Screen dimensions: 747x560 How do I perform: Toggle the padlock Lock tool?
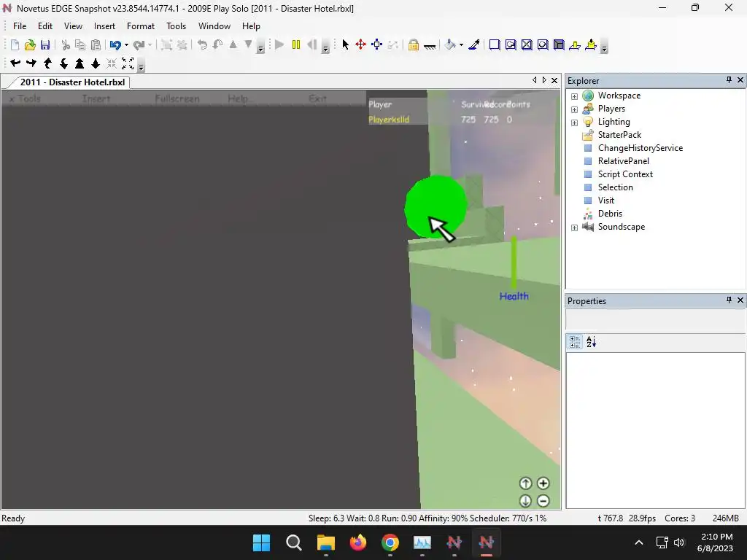414,44
